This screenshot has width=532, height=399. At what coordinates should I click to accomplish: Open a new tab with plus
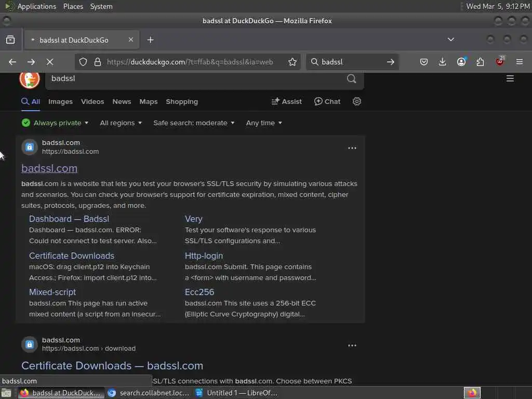tap(150, 39)
